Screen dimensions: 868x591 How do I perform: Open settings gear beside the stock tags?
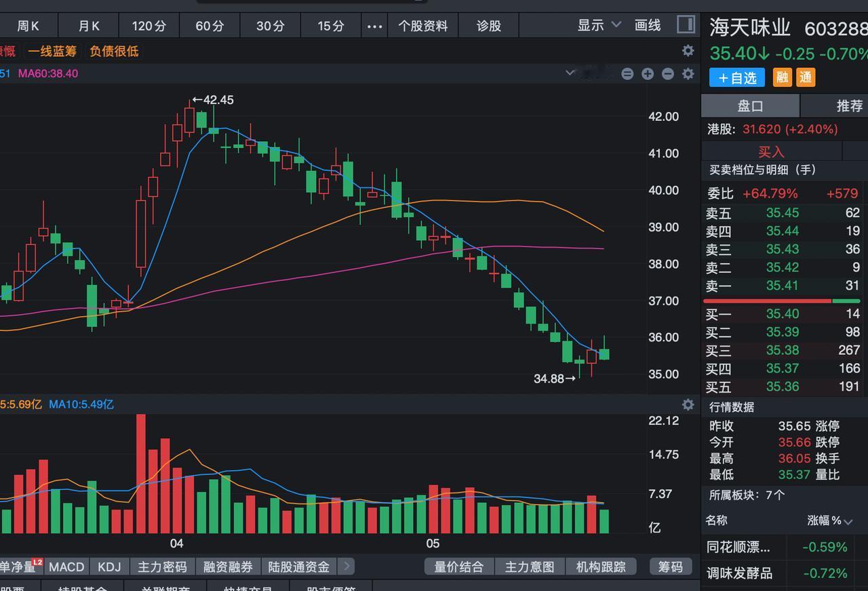tap(688, 51)
